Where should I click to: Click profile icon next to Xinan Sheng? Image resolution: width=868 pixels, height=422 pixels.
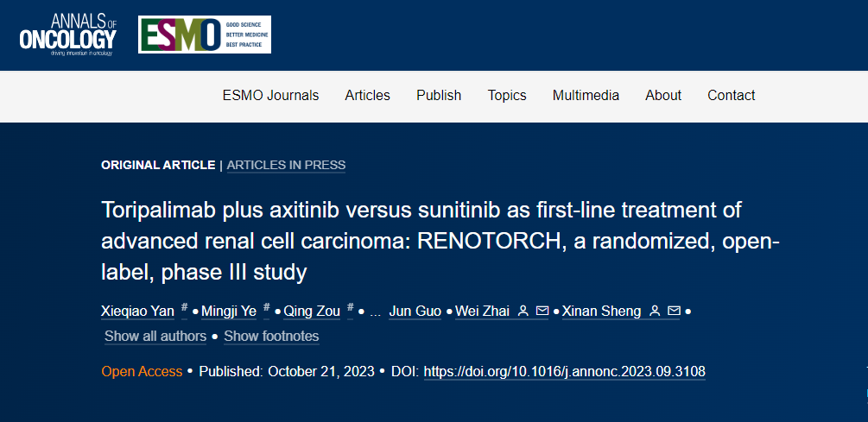point(656,312)
